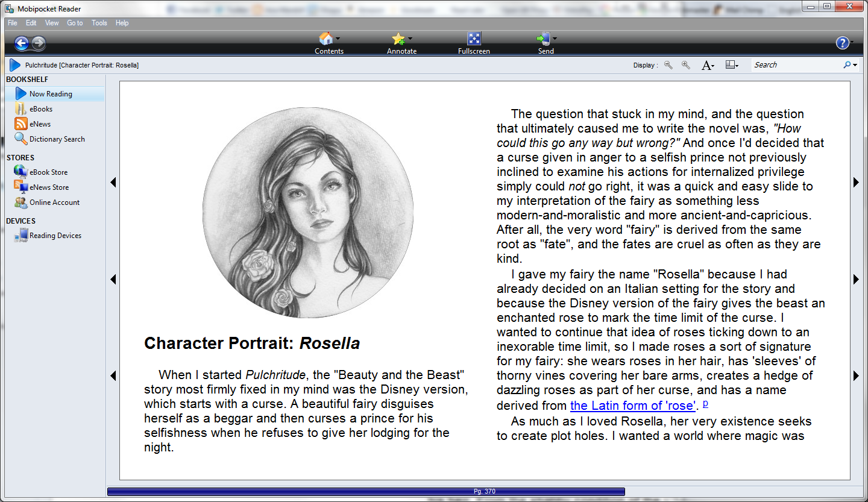Image resolution: width=868 pixels, height=502 pixels.
Task: Click the BOOKSHELF section header
Action: tap(27, 80)
